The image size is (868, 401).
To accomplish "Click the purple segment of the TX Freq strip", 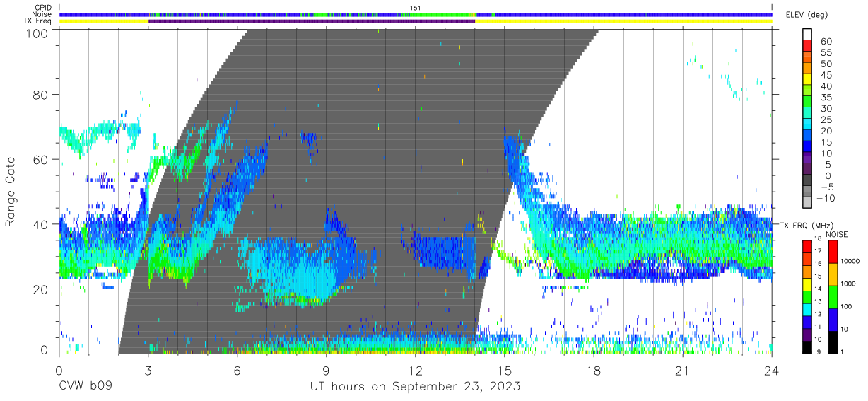I will pos(312,21).
